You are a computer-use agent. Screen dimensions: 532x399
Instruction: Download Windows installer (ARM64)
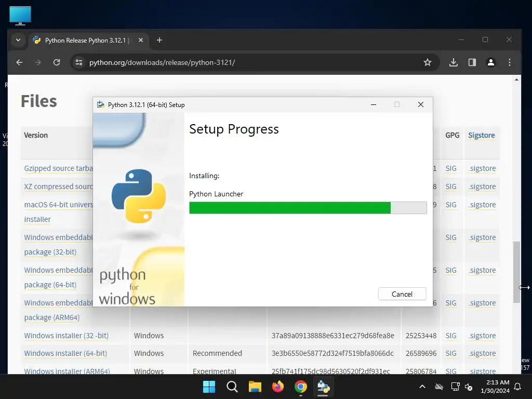[x=67, y=371]
